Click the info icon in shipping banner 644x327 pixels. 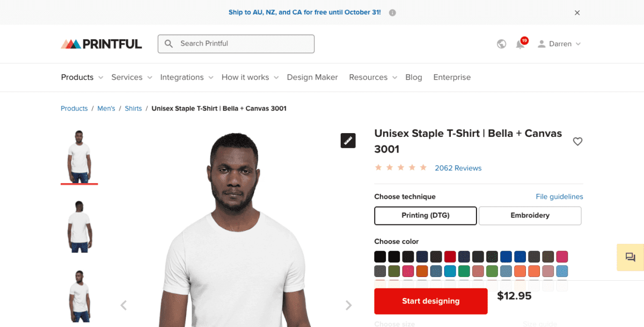pos(392,12)
